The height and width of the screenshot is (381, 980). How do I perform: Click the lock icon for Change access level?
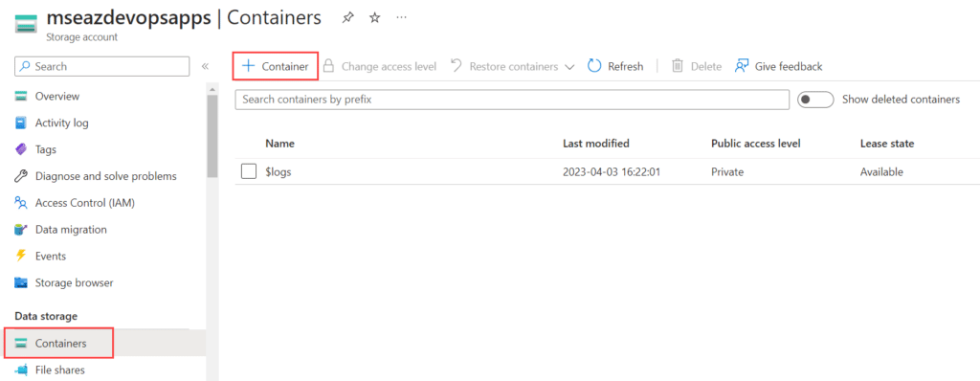point(328,66)
